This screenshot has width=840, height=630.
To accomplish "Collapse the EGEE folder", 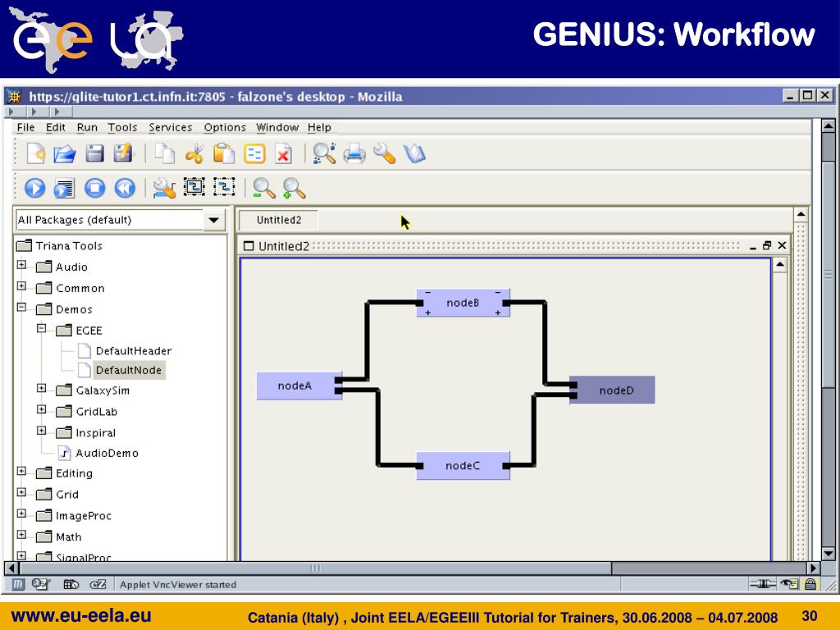I will [41, 328].
